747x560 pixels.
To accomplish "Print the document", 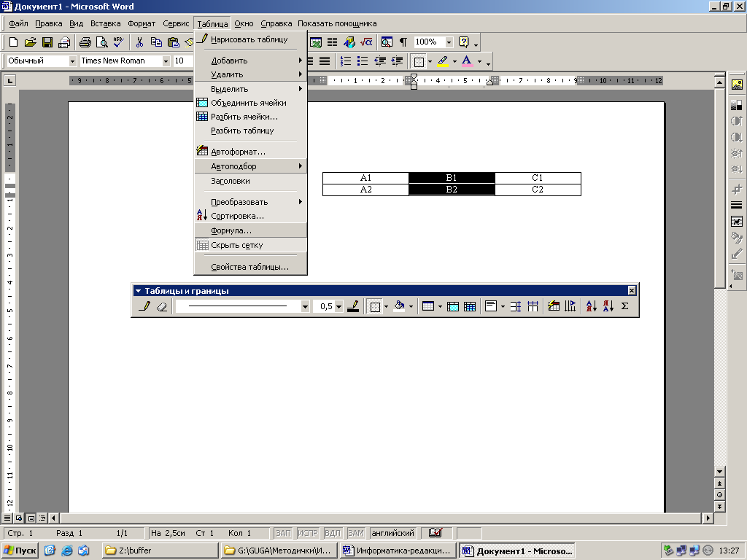I will 85,42.
